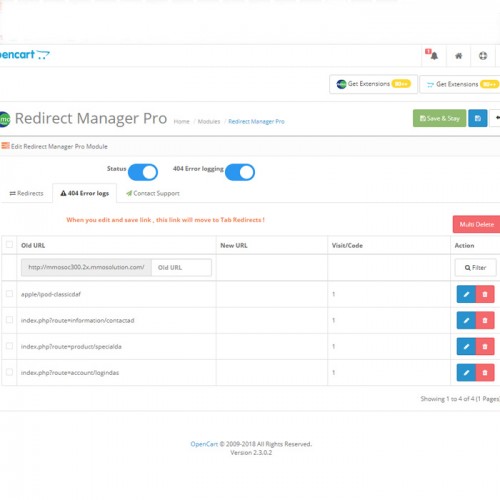
Task: Edit the product/specialda log entry
Action: pos(466,346)
